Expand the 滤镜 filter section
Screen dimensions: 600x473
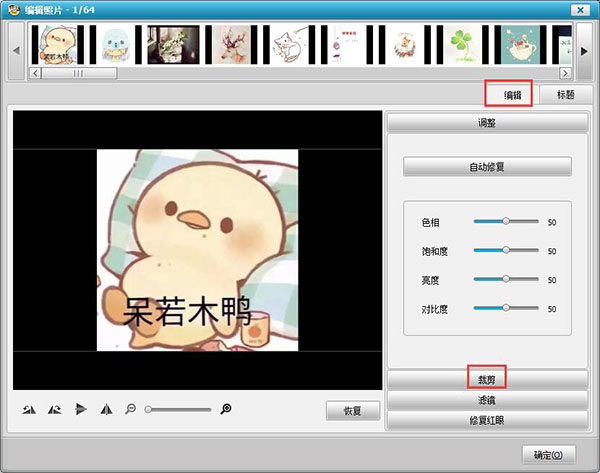click(487, 400)
